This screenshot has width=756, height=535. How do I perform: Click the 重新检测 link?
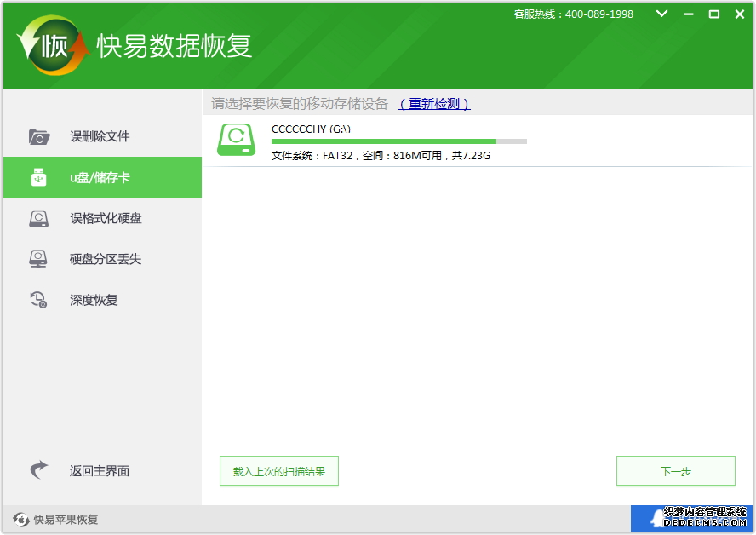click(x=434, y=104)
